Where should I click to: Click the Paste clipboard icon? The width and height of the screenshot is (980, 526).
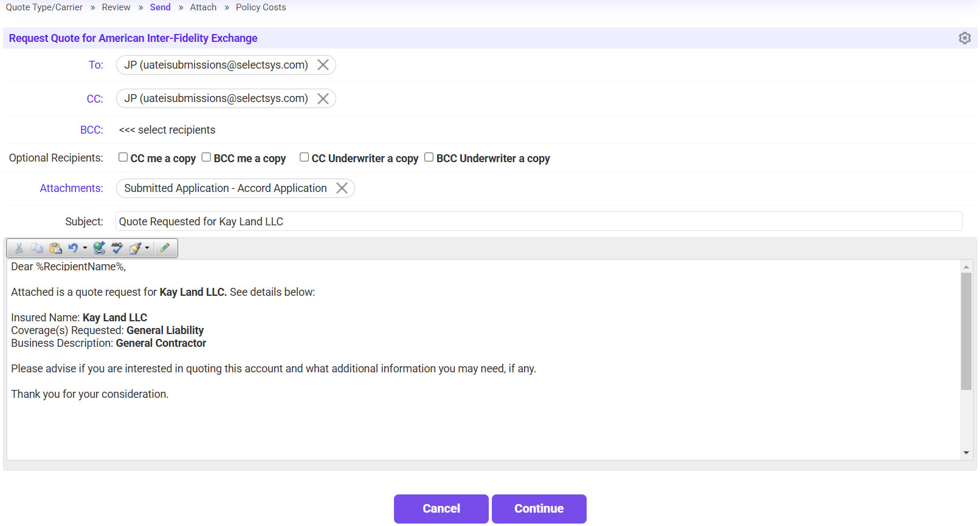pos(55,248)
